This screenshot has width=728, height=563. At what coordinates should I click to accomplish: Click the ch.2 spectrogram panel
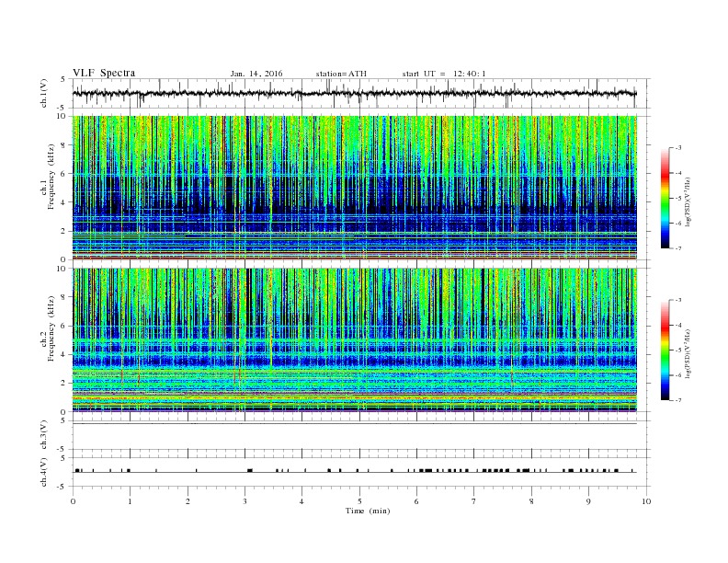355,340
